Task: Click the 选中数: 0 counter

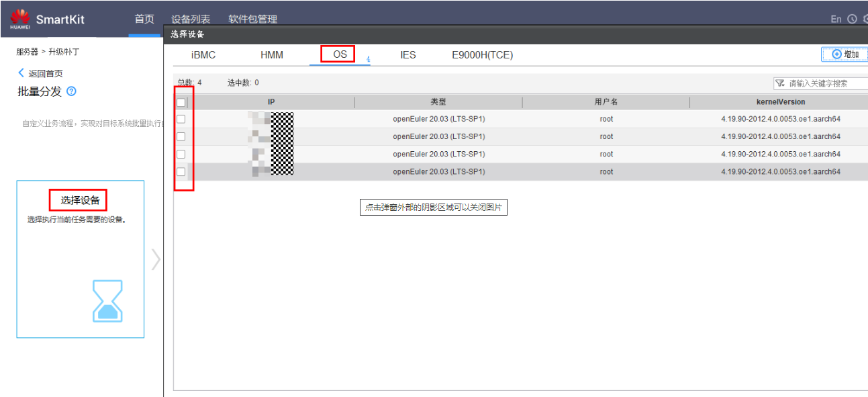Action: tap(243, 83)
